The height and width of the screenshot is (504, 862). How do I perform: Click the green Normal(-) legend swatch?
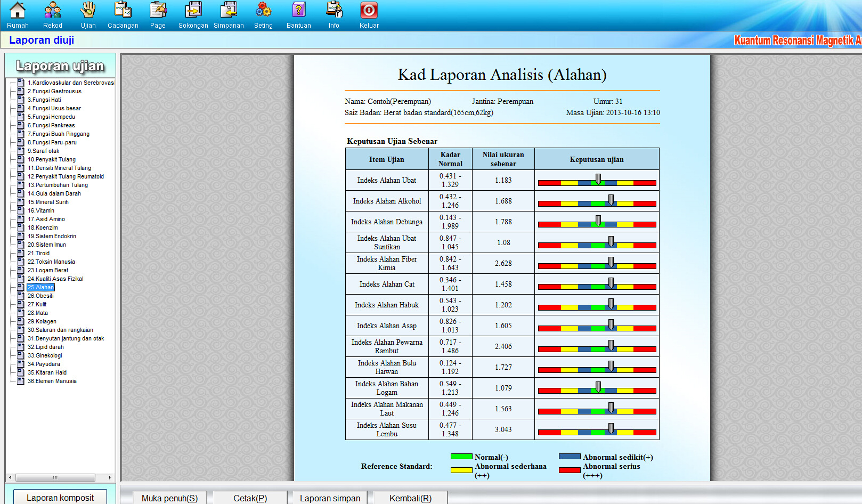(461, 457)
